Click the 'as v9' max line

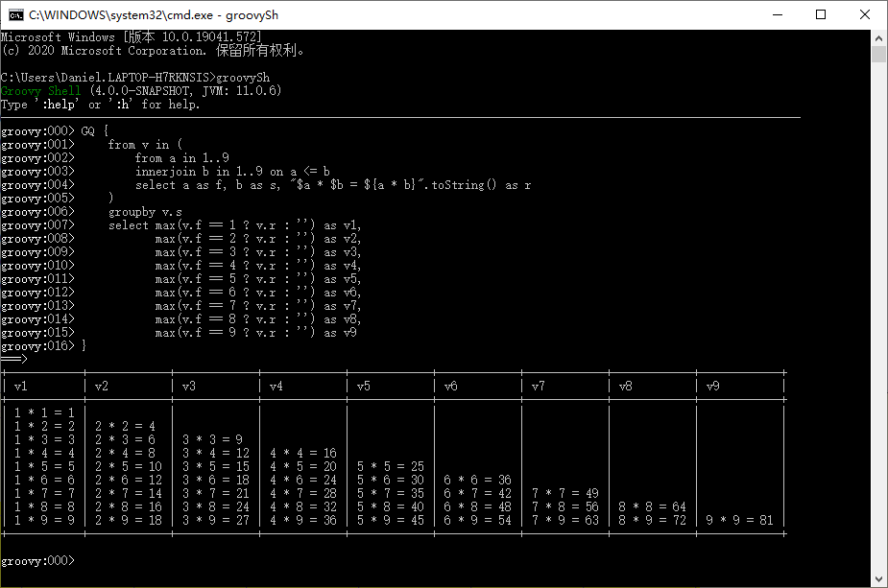click(255, 333)
